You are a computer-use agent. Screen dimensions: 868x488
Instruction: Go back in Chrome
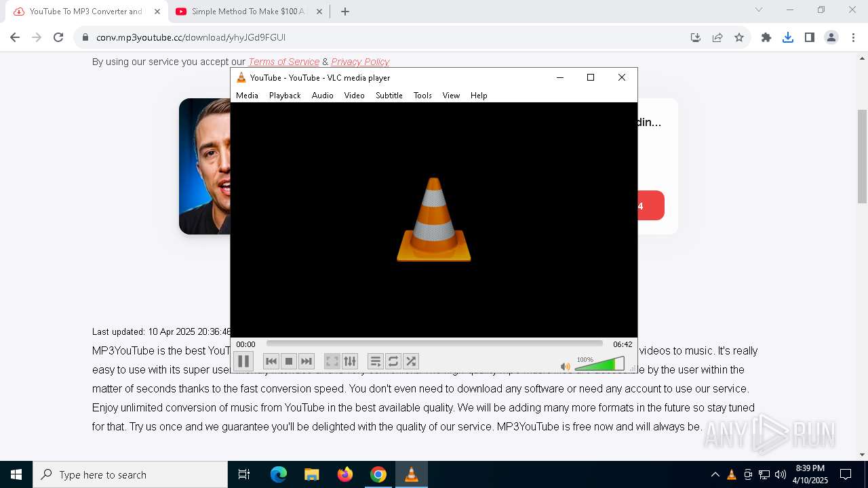(x=15, y=37)
